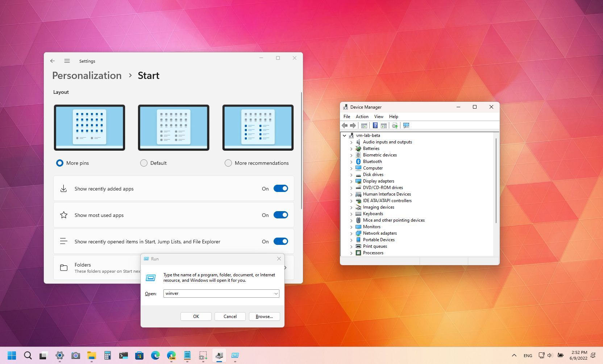
Task: Open Microsoft Edge Canary from the taskbar
Action: click(x=171, y=355)
